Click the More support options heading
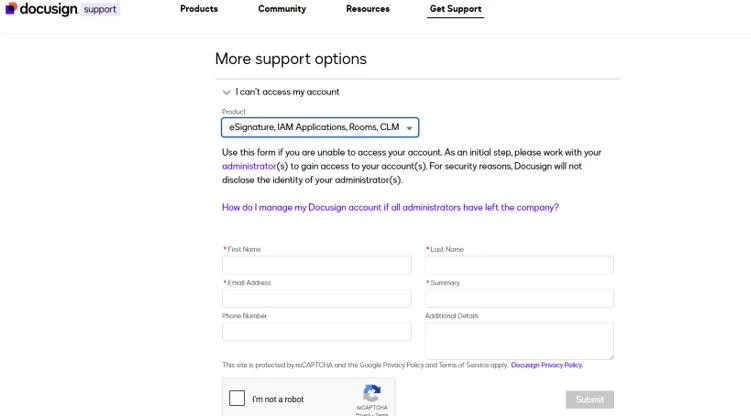 coord(291,59)
